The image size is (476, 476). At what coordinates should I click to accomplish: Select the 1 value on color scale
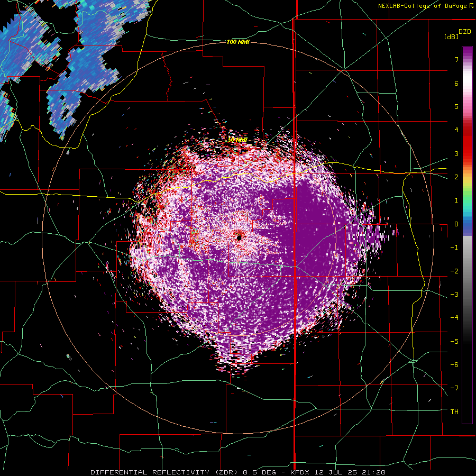456,200
